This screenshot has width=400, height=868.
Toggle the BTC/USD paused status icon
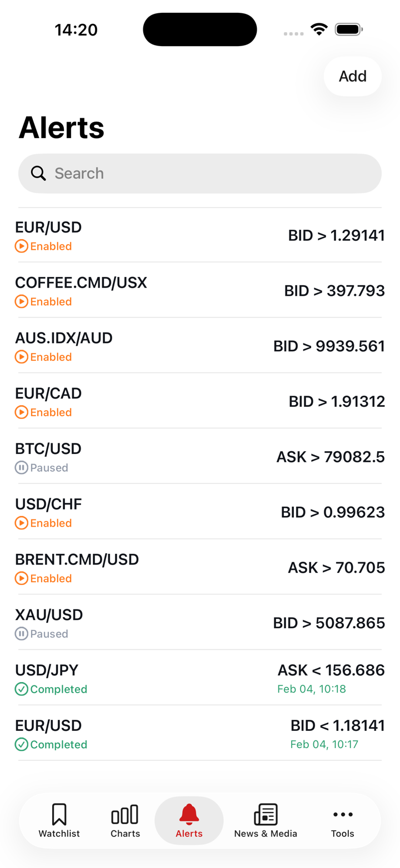[x=21, y=468]
